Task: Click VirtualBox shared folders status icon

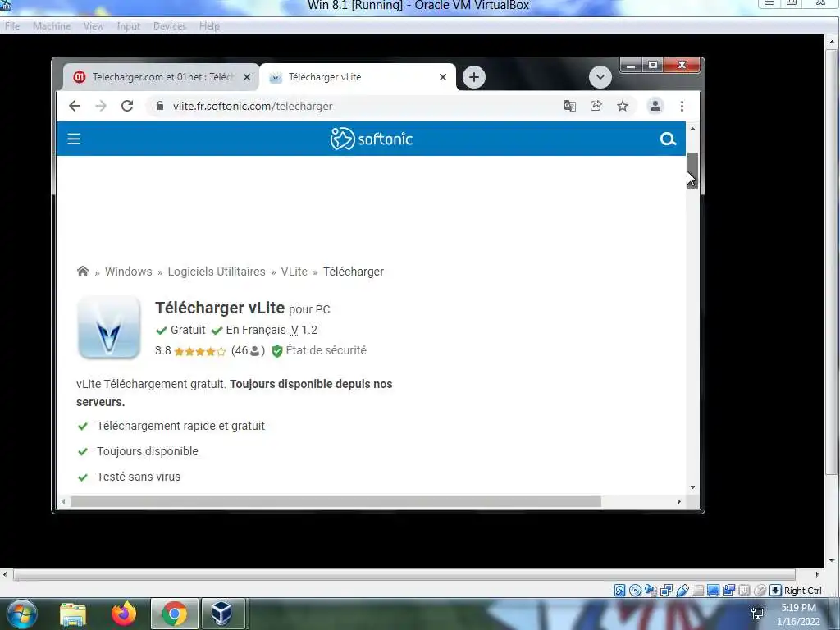Action: (x=697, y=591)
